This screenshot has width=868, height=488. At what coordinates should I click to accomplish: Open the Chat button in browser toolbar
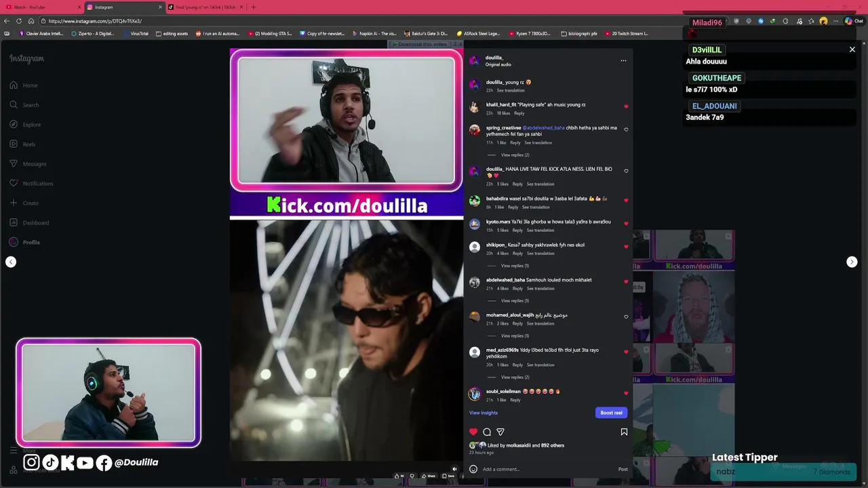(x=853, y=21)
